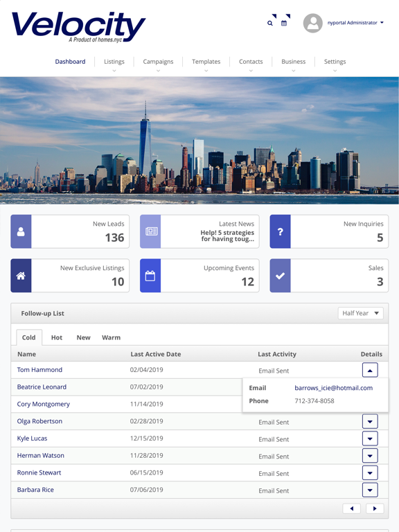Click the Sales checkmark icon
This screenshot has width=399, height=532.
point(281,276)
